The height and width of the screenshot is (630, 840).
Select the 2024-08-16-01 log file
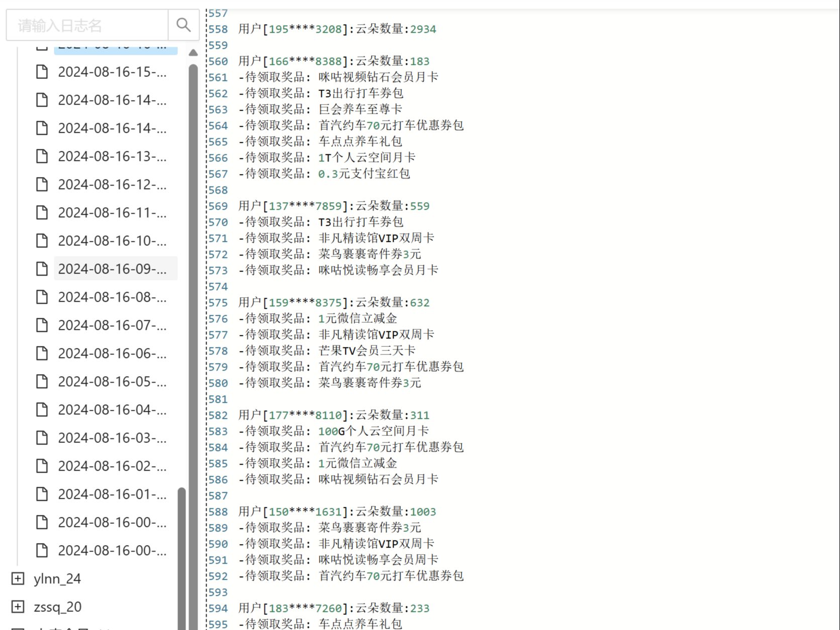point(112,494)
